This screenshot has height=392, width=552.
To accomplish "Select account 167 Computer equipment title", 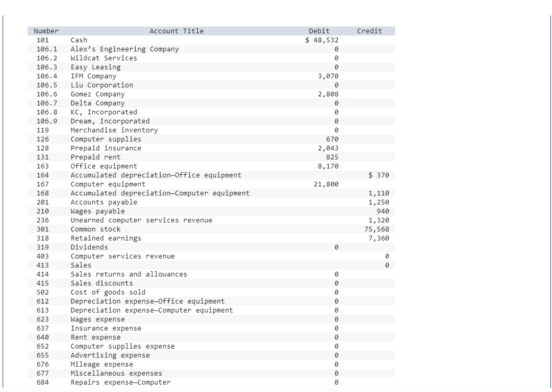I will pyautogui.click(x=108, y=184).
